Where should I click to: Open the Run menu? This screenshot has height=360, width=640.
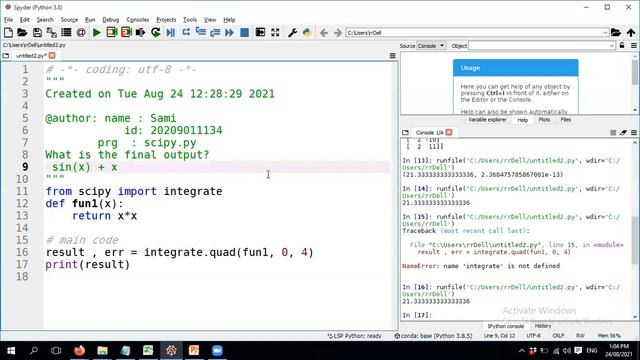pyautogui.click(x=90, y=20)
